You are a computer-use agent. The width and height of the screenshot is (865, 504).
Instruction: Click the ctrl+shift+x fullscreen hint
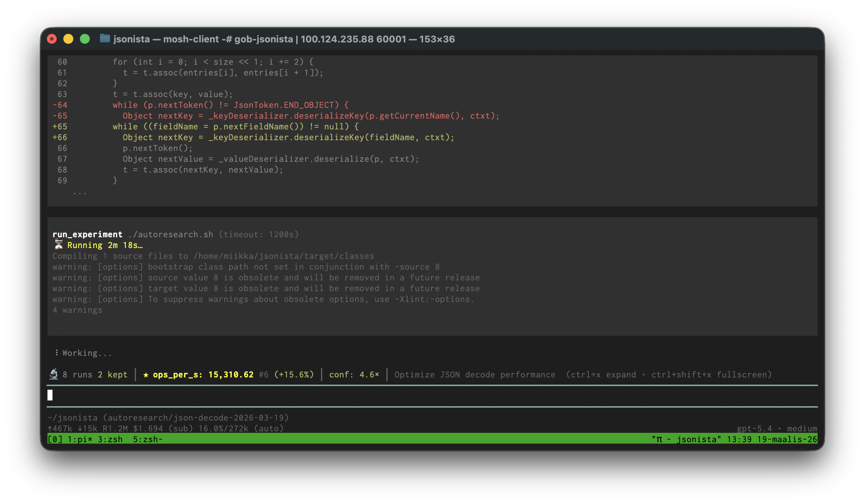click(710, 375)
